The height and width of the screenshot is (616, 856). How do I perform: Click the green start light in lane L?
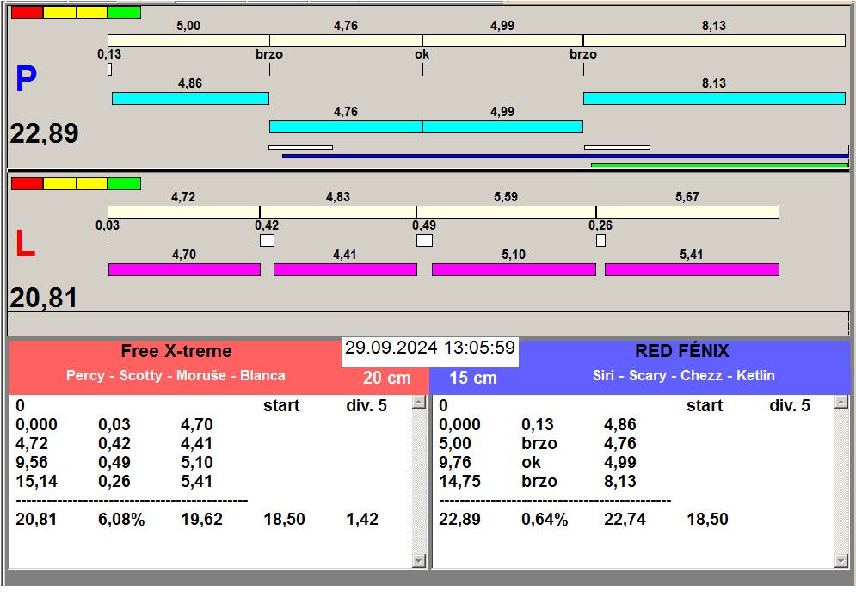[x=125, y=183]
